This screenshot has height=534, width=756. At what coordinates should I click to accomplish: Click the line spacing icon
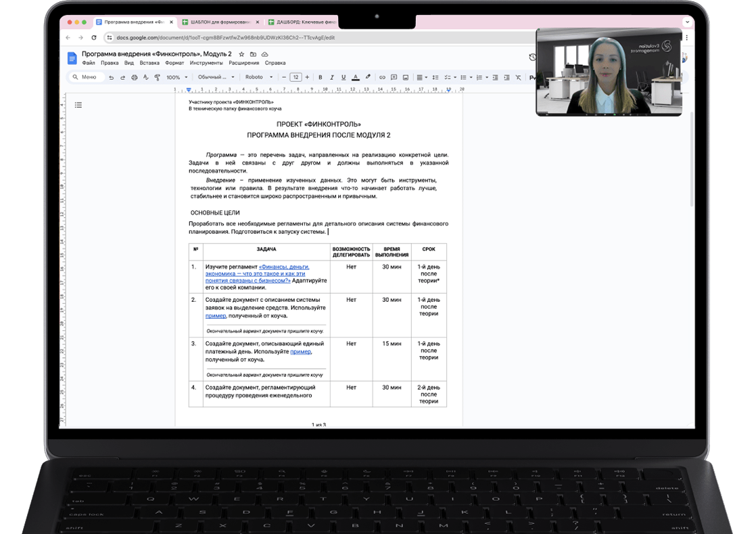pos(435,77)
